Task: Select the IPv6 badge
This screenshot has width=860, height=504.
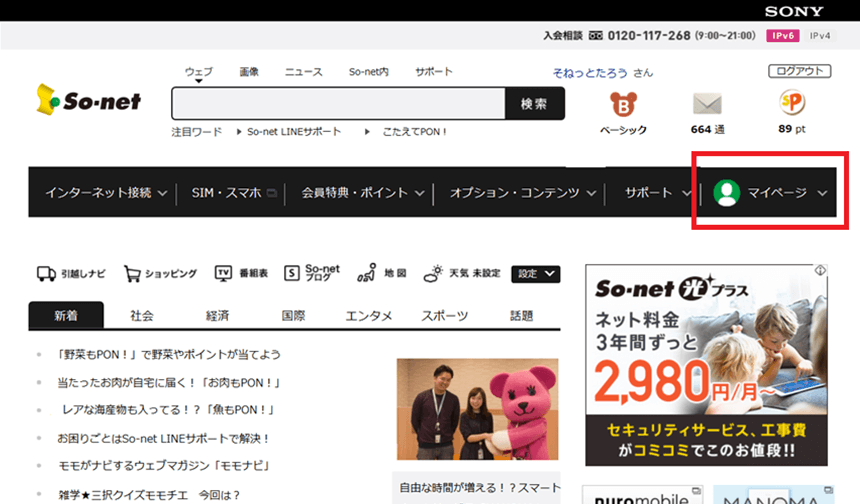Action: click(x=781, y=35)
